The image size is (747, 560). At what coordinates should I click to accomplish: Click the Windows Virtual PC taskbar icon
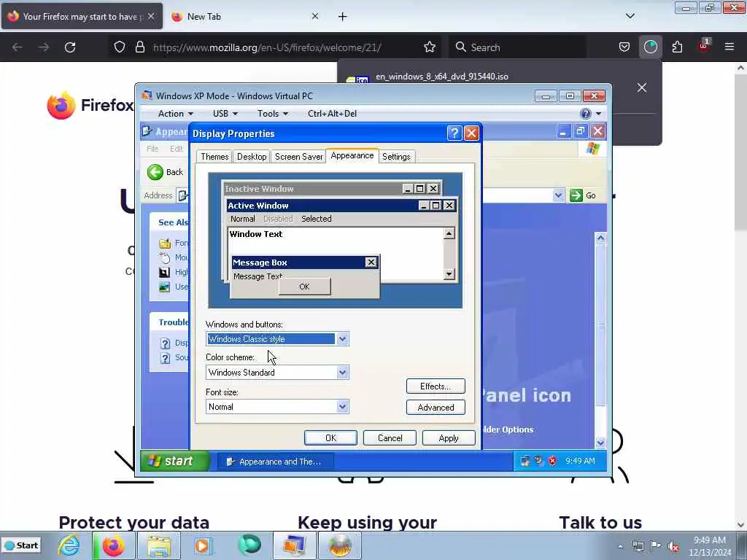293,545
